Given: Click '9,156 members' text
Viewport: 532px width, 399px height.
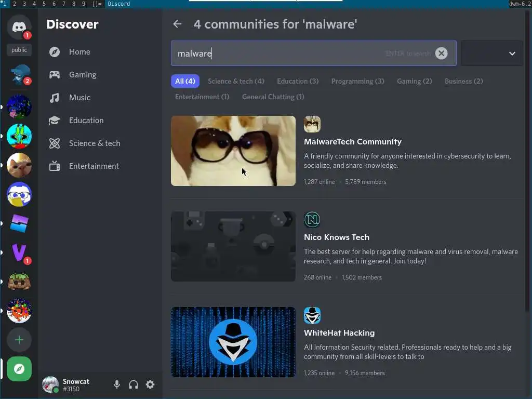Looking at the screenshot, I should click(x=365, y=373).
